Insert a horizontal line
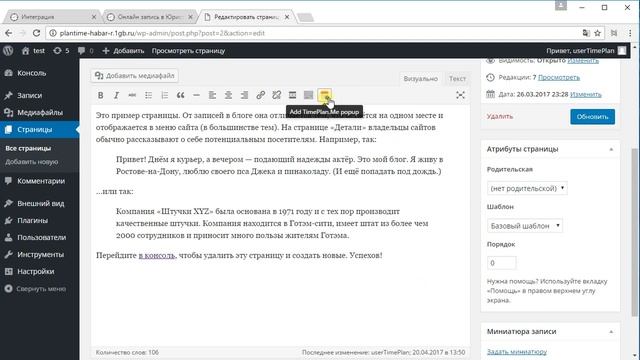This screenshot has height=360, width=640. (x=196, y=95)
